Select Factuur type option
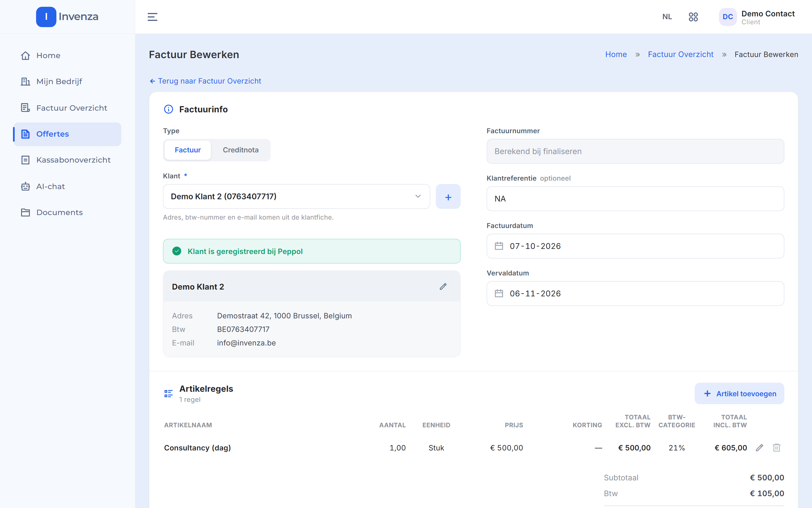This screenshot has width=812, height=508. pos(187,150)
